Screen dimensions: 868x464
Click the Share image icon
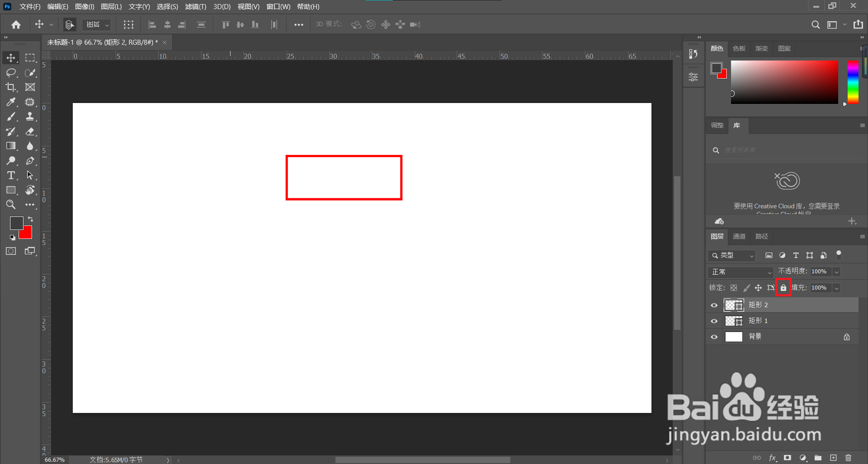(858, 24)
